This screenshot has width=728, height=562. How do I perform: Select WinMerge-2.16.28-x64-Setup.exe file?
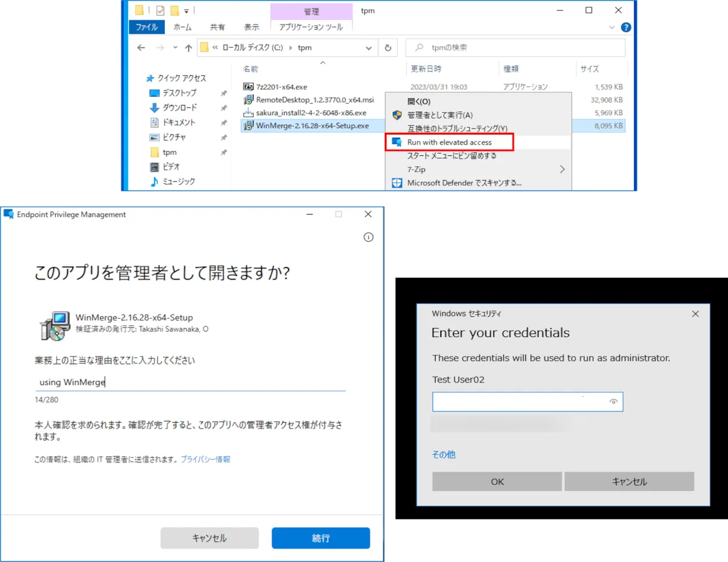(312, 126)
